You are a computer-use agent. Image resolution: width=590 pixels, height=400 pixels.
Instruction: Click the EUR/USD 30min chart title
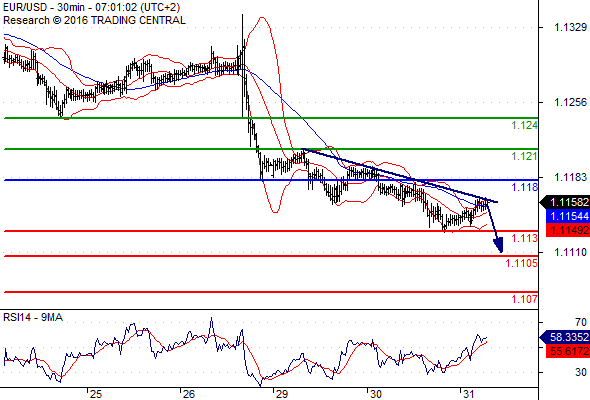91,7
